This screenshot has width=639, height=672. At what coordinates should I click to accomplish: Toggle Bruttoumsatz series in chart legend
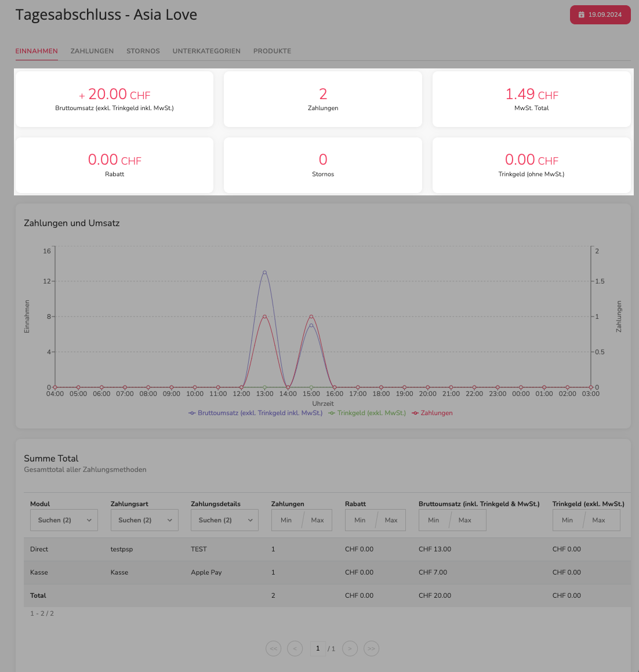pyautogui.click(x=256, y=413)
